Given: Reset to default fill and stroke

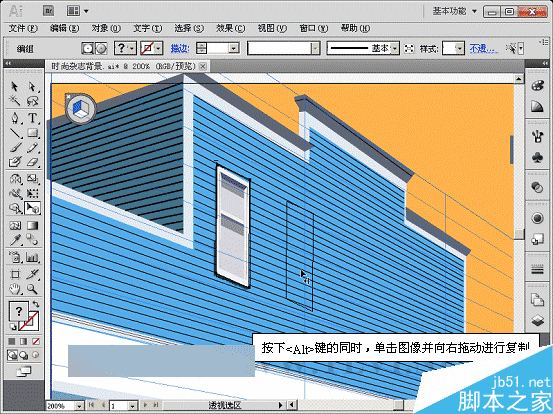Looking at the screenshot, I should (x=12, y=327).
